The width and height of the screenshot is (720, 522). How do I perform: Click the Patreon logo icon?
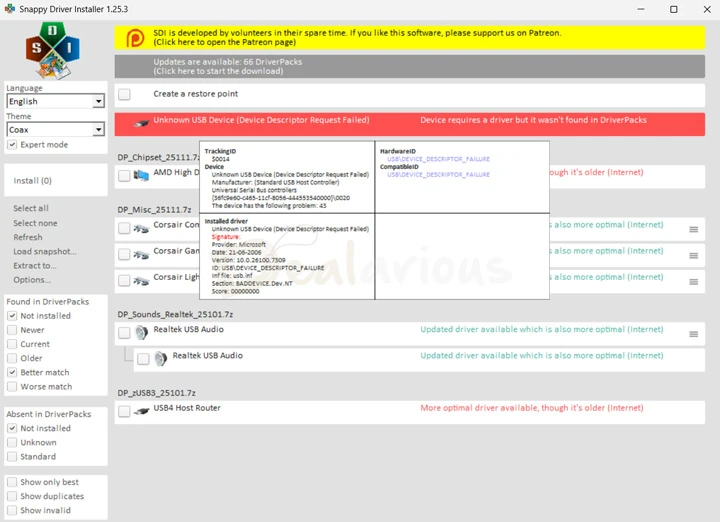tap(135, 38)
